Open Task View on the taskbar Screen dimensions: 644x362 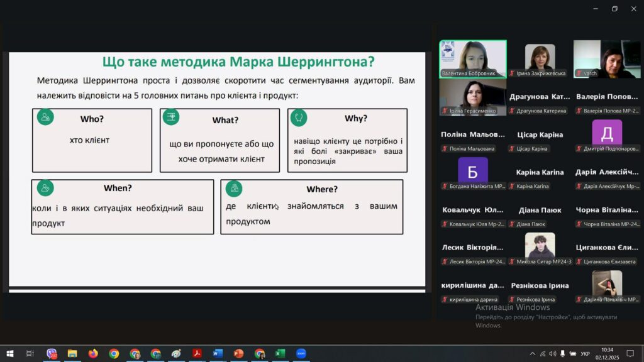(30, 354)
